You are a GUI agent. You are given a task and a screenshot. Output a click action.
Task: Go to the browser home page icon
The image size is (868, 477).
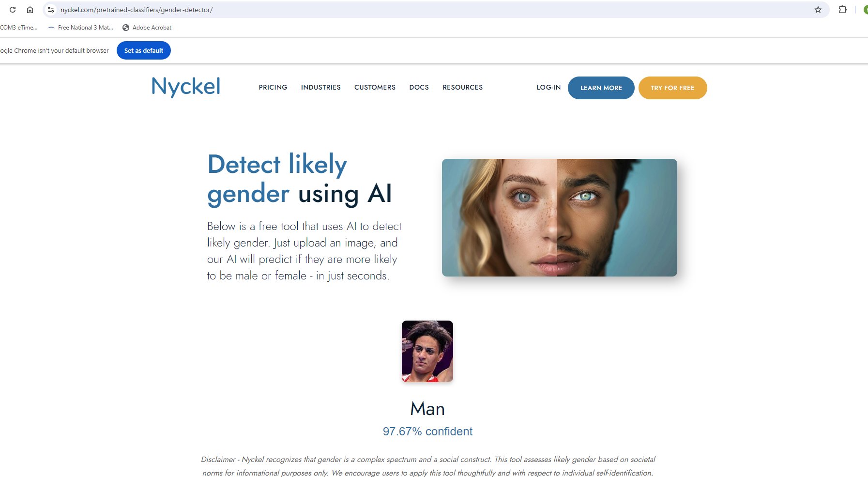tap(30, 10)
